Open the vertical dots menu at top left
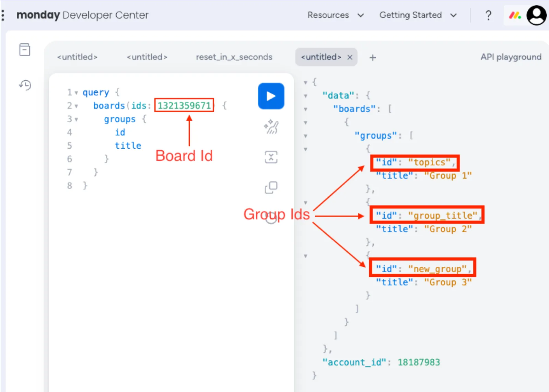Screen dimensions: 549x392 click(x=3, y=15)
